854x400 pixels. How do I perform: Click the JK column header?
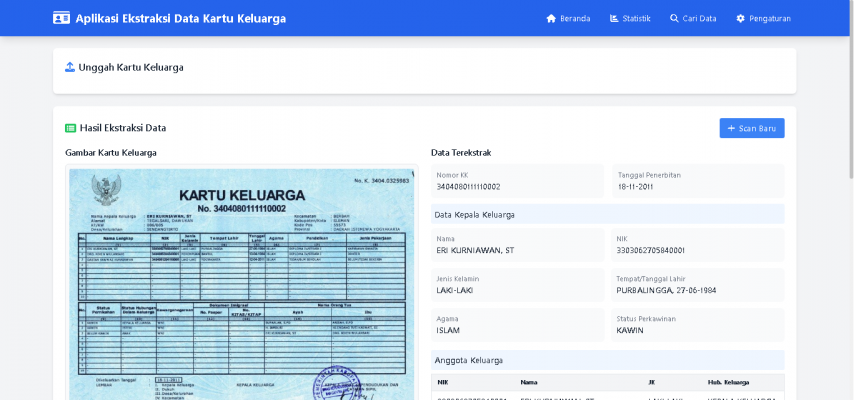(651, 383)
